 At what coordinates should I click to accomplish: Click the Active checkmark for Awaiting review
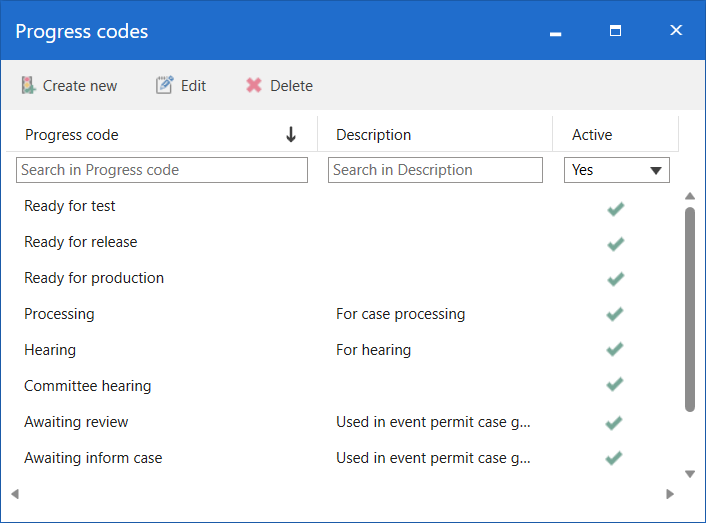click(x=614, y=423)
